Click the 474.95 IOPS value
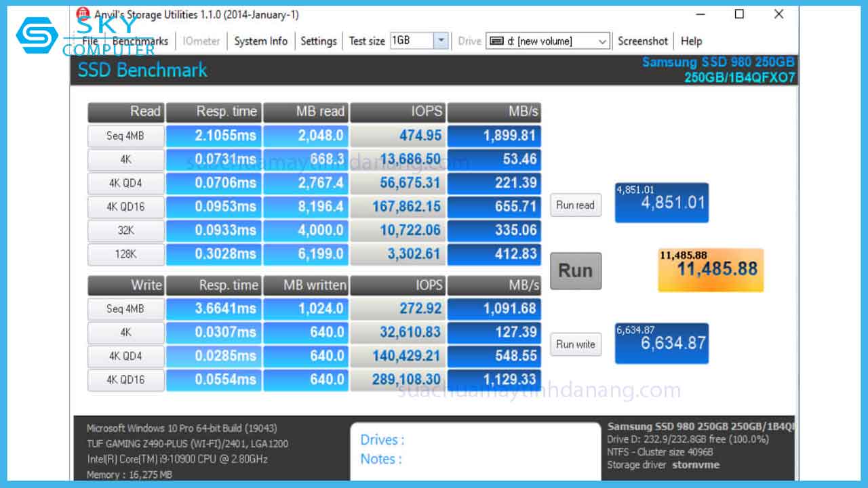The image size is (868, 488). pos(397,136)
